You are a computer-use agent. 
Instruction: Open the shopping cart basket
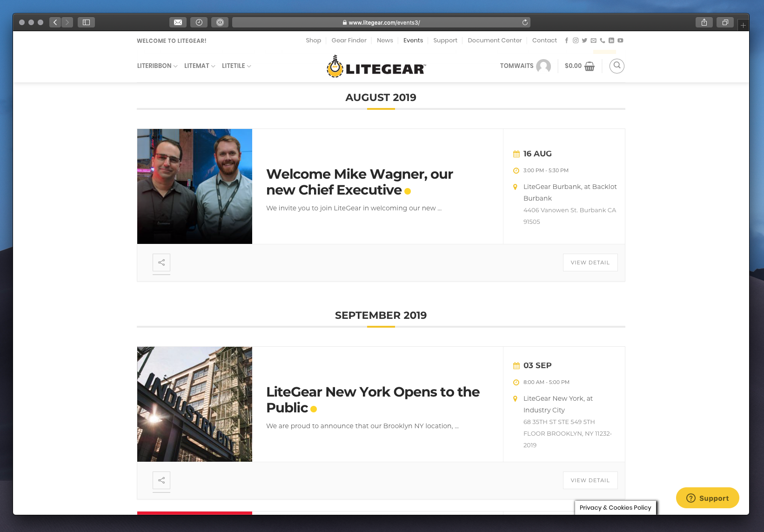point(590,66)
